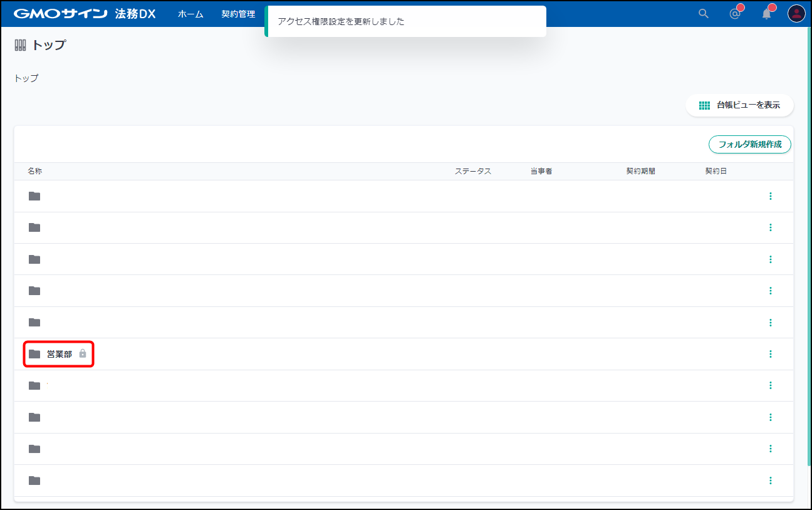Click the lock icon beside 営業部
This screenshot has width=812, height=510.
click(83, 354)
